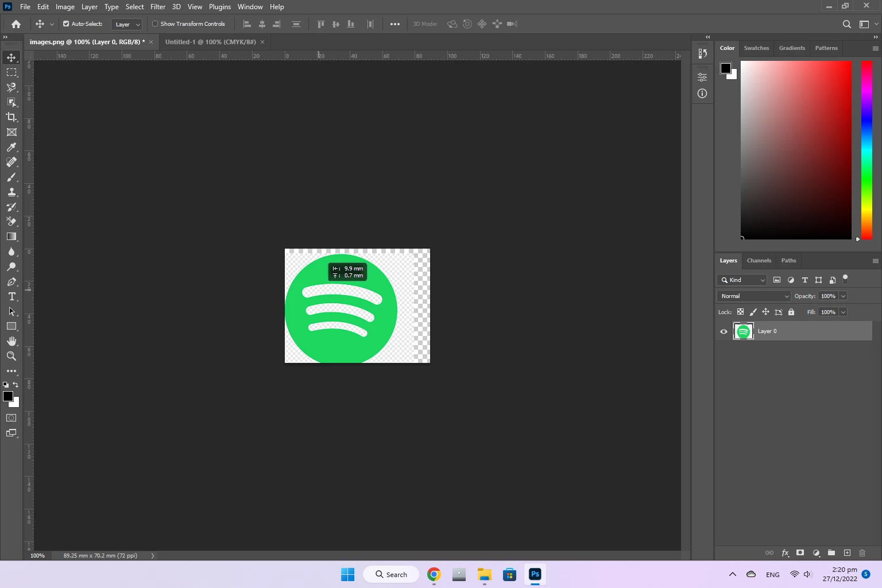The width and height of the screenshot is (882, 588).
Task: Select the Eyedropper tool
Action: (11, 148)
